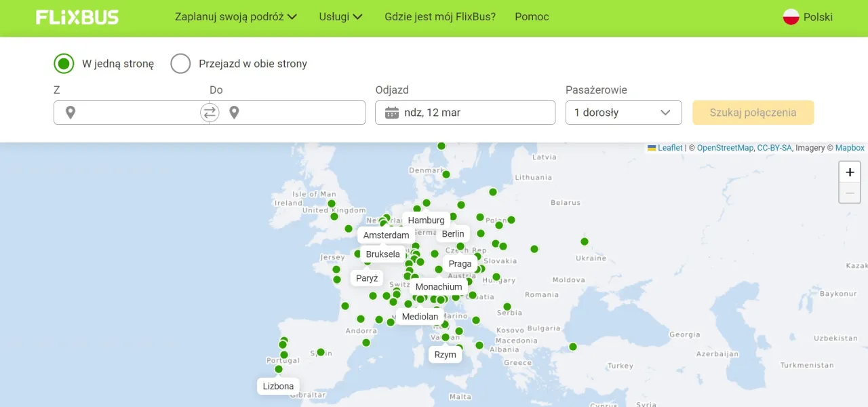Open the OpenStreetMap attribution link
This screenshot has height=407, width=868.
click(727, 147)
